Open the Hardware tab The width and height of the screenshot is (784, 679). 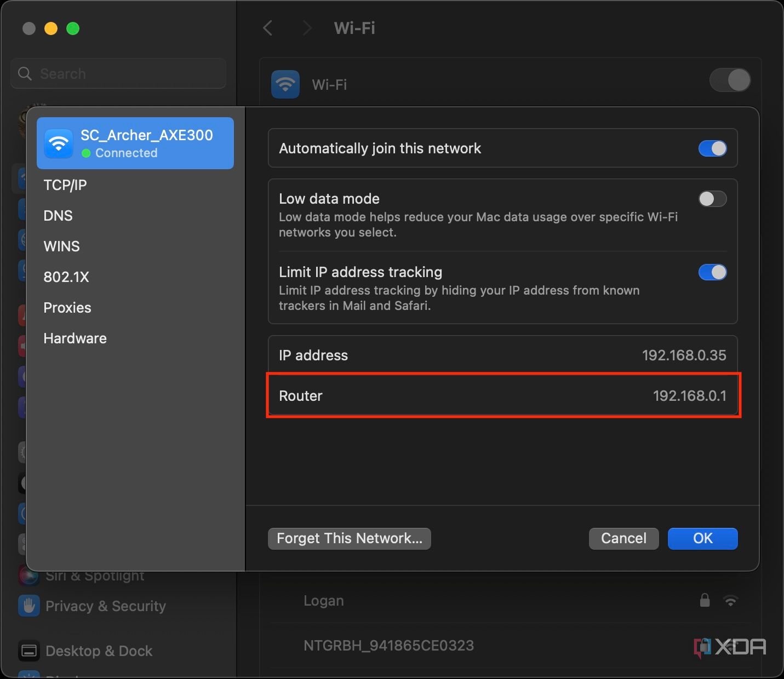click(x=75, y=338)
